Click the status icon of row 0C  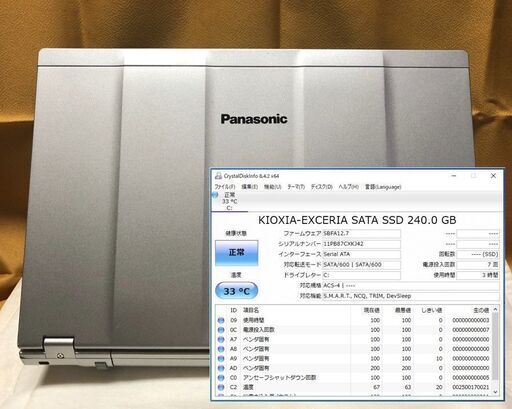click(x=221, y=330)
